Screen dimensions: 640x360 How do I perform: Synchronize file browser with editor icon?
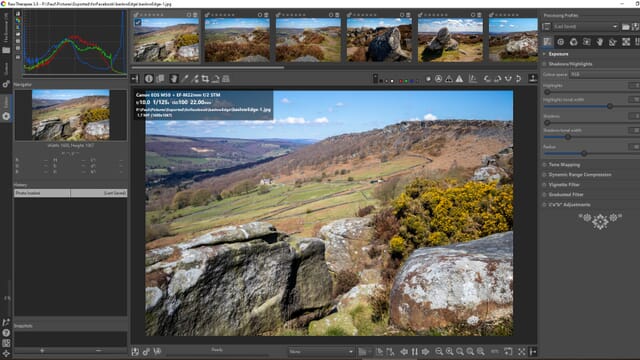[x=415, y=351]
